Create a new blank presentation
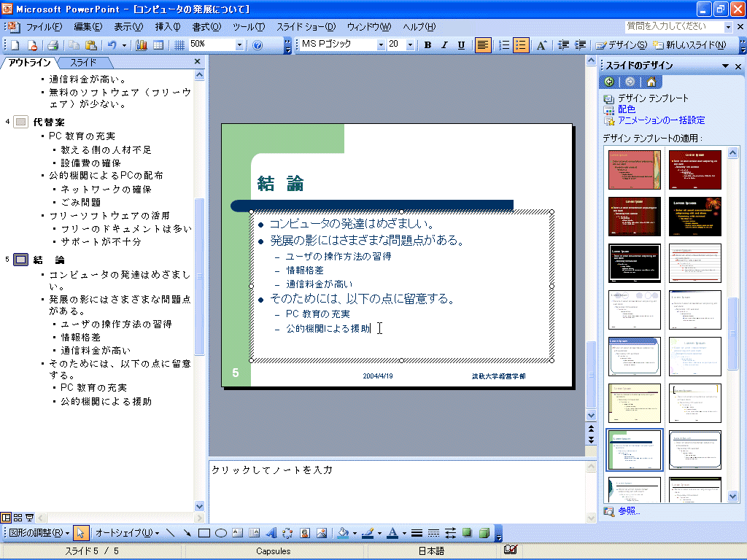Image resolution: width=747 pixels, height=560 pixels. pos(15,45)
